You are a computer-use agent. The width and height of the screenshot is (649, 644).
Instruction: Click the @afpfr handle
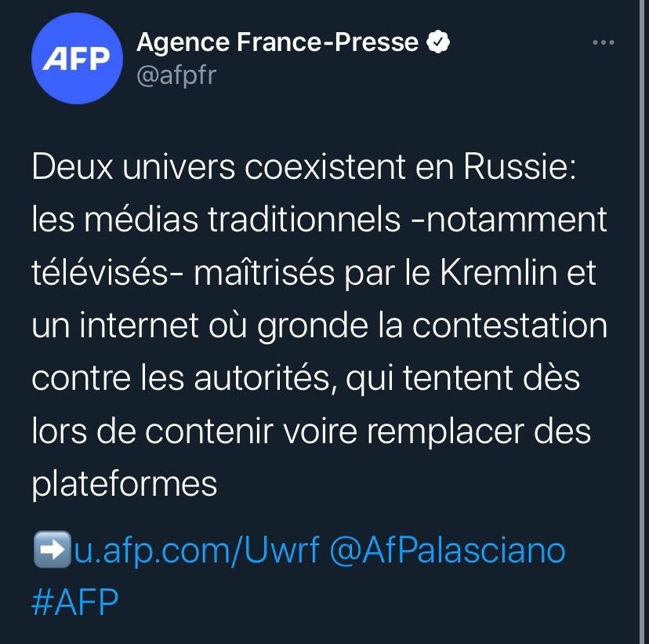[x=176, y=76]
